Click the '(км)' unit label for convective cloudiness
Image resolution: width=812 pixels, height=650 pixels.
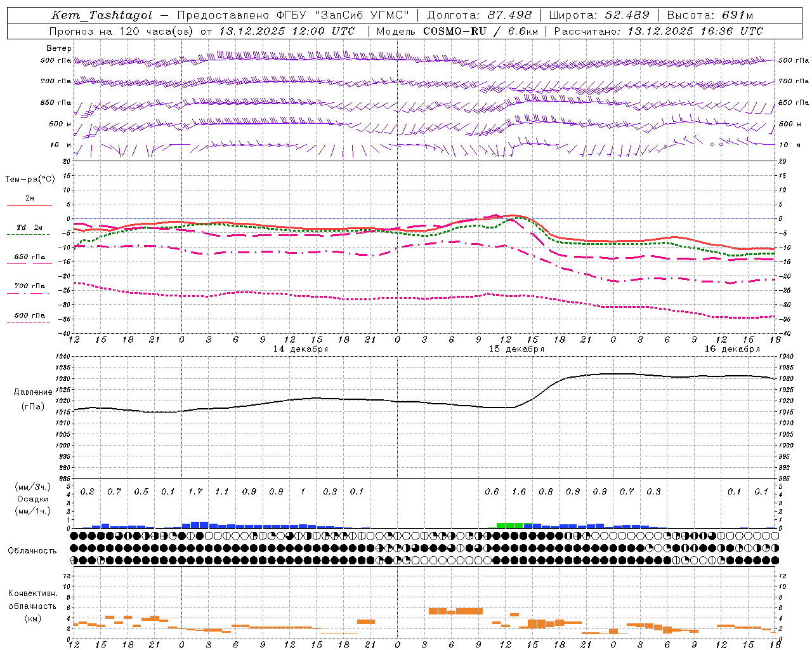(x=33, y=618)
